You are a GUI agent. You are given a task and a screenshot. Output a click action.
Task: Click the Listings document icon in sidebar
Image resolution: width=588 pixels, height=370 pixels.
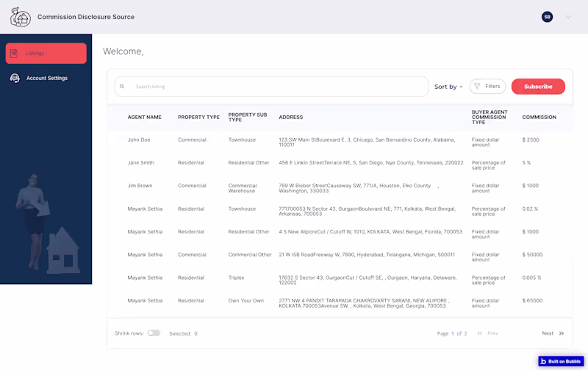14,53
